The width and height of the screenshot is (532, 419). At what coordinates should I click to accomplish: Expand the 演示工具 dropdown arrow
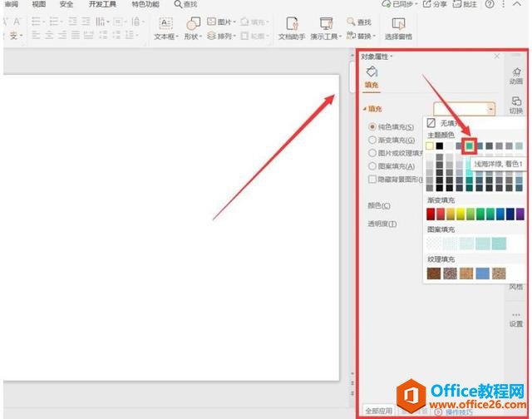tap(340, 37)
